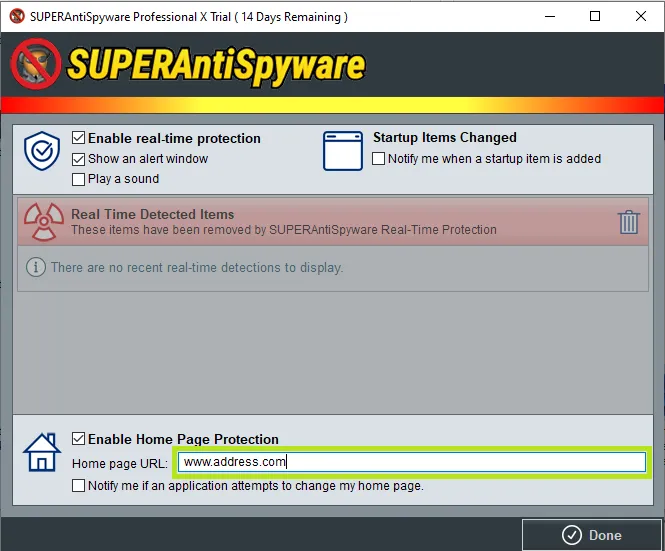Click the no recent detections message
The image size is (665, 551).
[196, 268]
